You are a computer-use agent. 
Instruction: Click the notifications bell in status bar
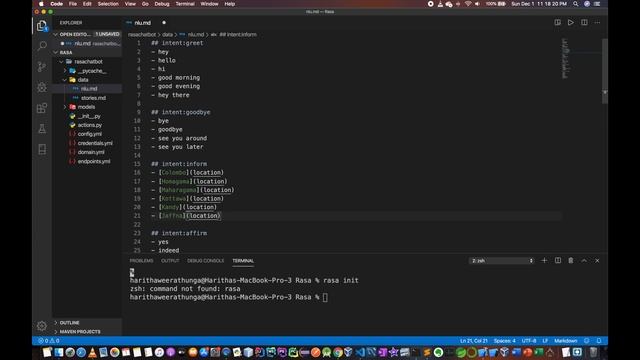tap(599, 340)
